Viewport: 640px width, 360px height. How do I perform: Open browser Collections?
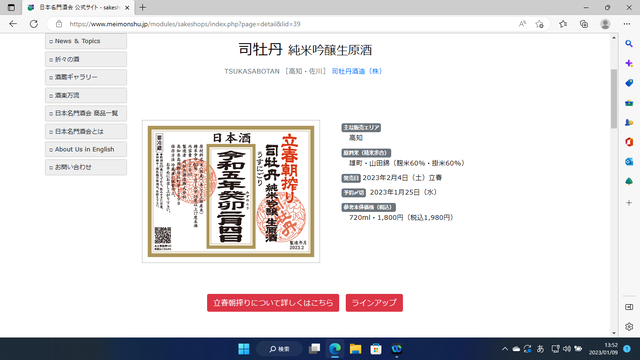pyautogui.click(x=584, y=24)
